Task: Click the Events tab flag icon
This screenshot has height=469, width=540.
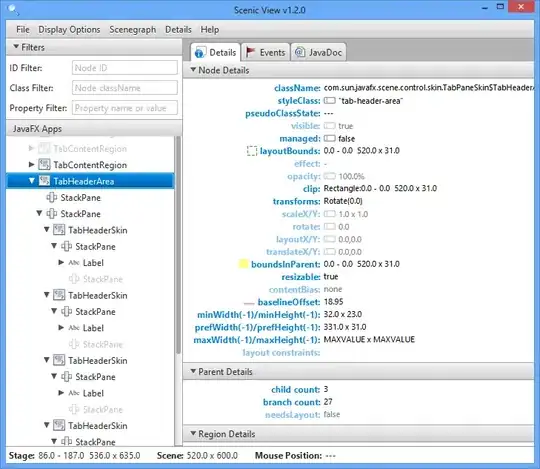Action: (250, 52)
